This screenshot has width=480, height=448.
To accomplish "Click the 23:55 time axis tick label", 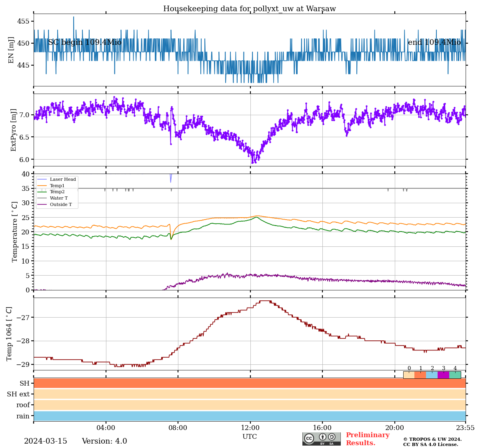I will [x=465, y=428].
